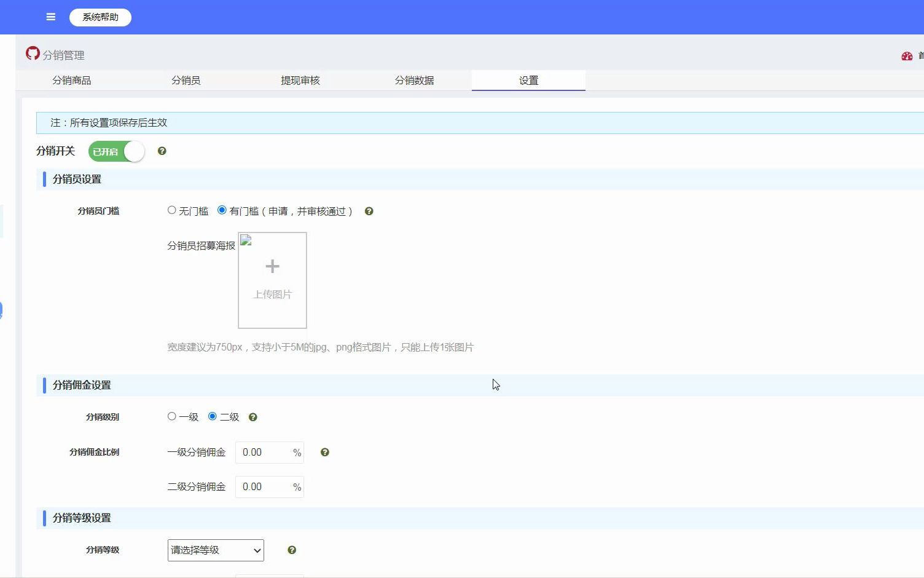Screen dimensions: 924x578
Task: Click the 系统帮助 button
Action: coord(100,17)
